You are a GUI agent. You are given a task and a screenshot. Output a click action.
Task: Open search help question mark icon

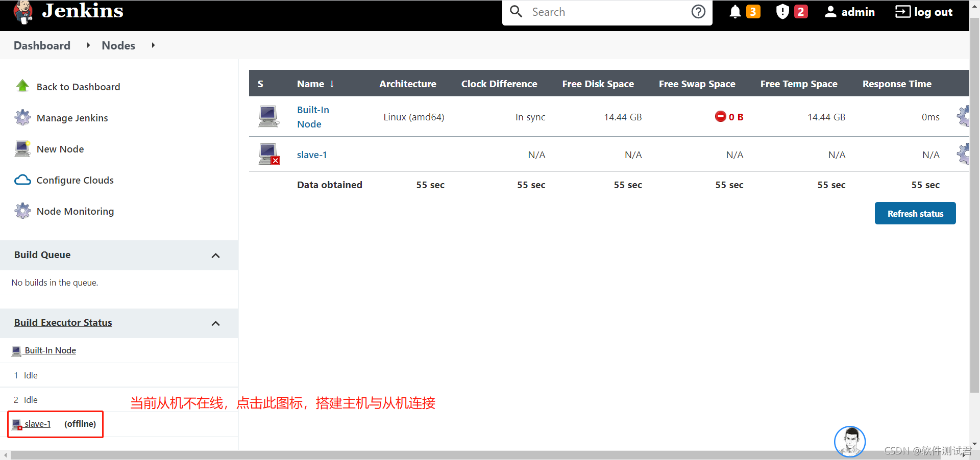pos(698,11)
